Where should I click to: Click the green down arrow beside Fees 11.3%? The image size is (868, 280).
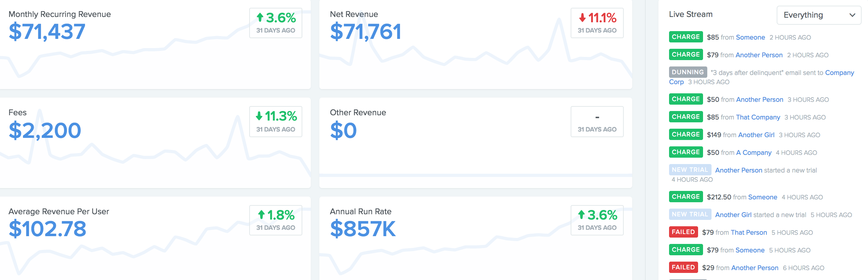[259, 116]
